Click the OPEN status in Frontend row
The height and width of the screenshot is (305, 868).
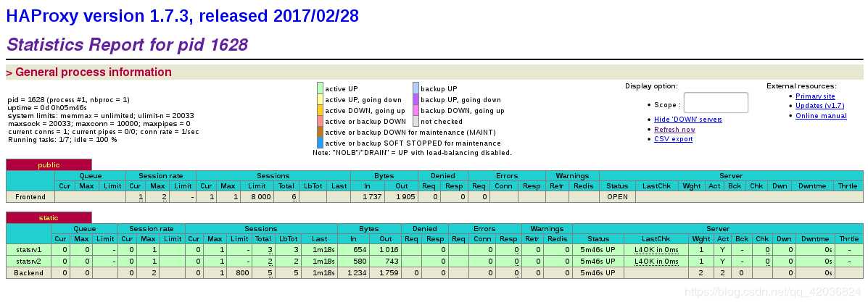point(617,196)
